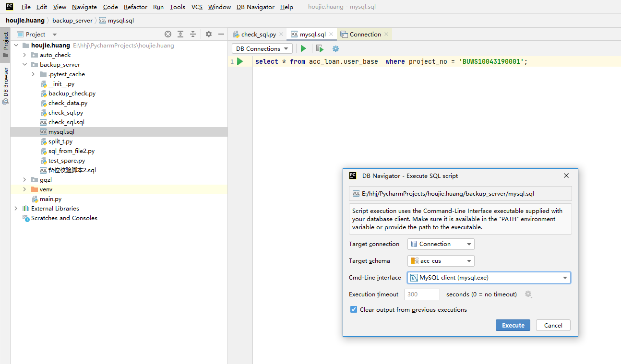Image resolution: width=621 pixels, height=364 pixels.
Task: Select Scratches and Consoles node
Action: (64, 218)
